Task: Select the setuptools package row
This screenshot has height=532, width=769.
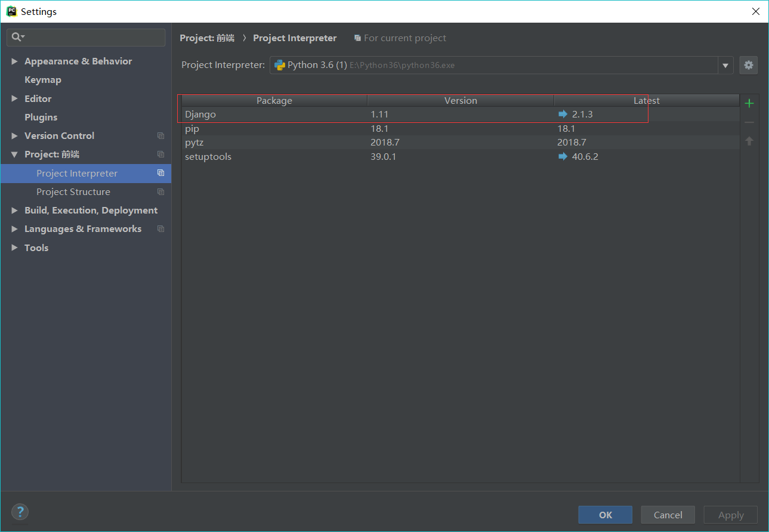Action: (x=461, y=156)
